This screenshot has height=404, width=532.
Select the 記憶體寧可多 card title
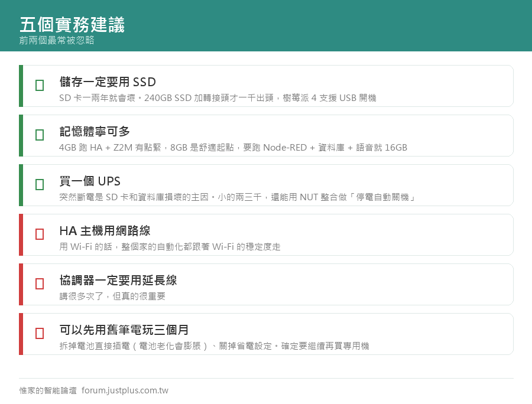pos(95,132)
